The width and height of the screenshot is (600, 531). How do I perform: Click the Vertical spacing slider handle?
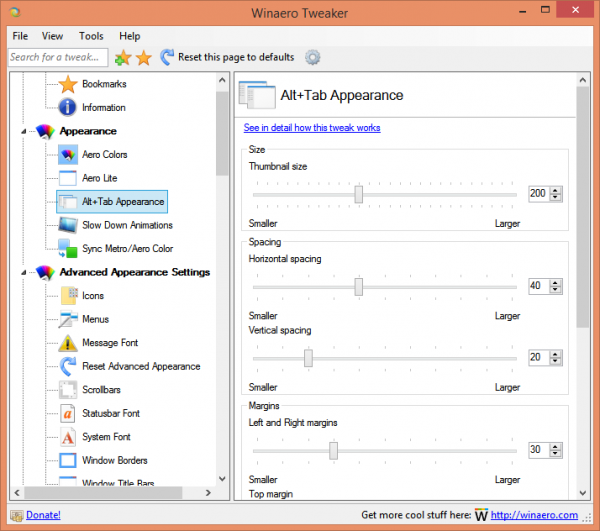pyautogui.click(x=308, y=358)
